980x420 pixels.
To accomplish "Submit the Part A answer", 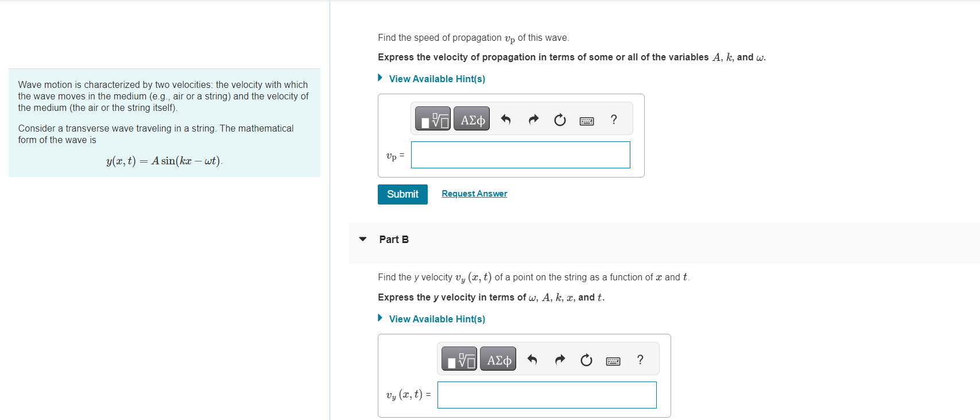I will coord(402,194).
